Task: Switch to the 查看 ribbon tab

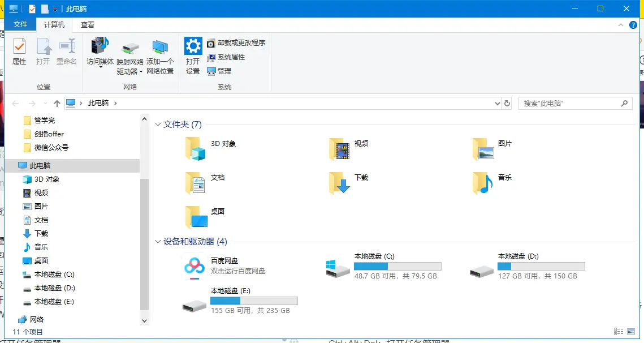Action: [88, 24]
